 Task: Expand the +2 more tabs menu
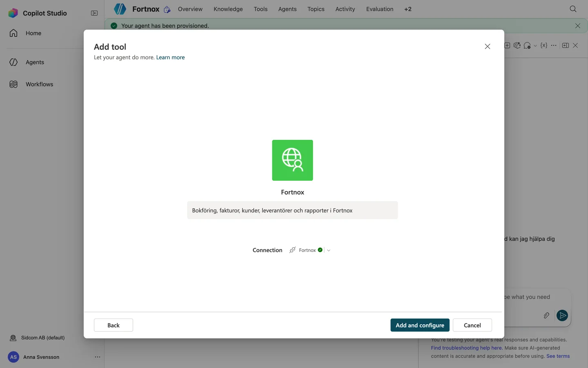pos(408,9)
